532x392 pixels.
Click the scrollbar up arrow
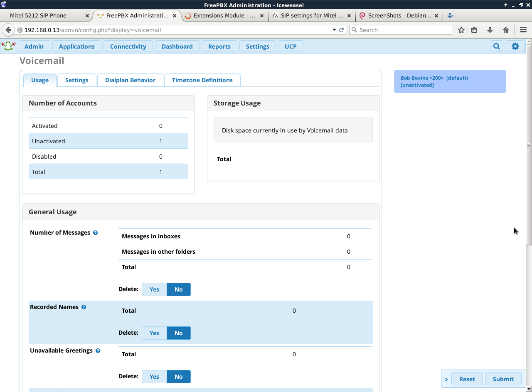tap(529, 42)
